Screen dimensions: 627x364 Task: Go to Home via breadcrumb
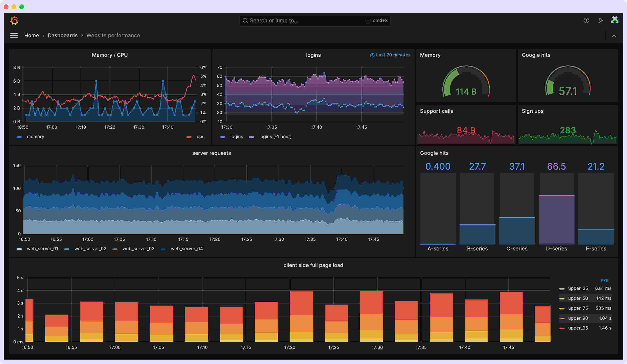32,35
